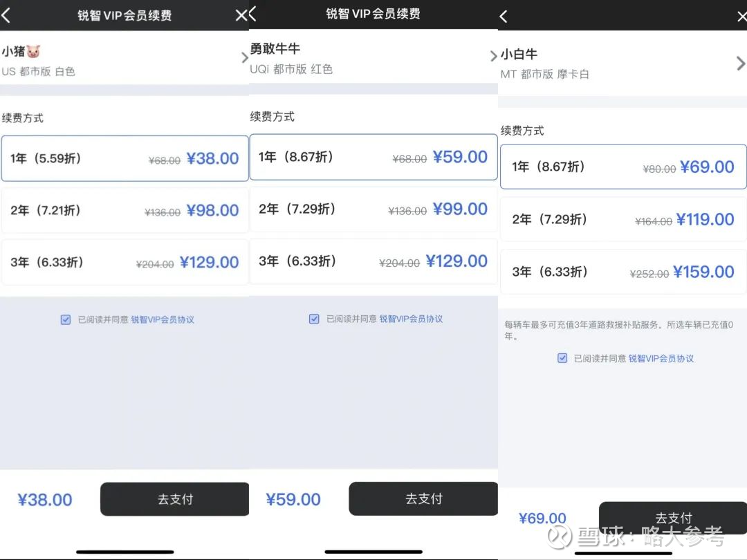
Task: Tap the US 都市版 白色 model text
Action: 38,71
